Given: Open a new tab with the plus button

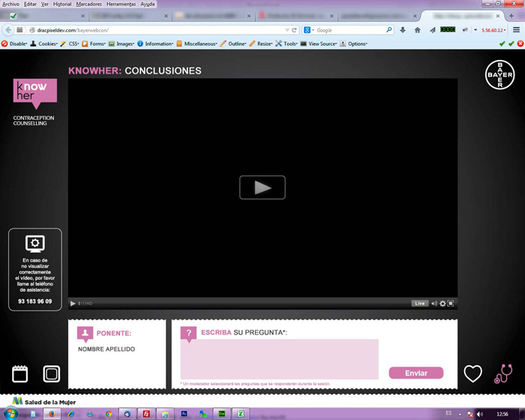Looking at the screenshot, I should (511, 16).
